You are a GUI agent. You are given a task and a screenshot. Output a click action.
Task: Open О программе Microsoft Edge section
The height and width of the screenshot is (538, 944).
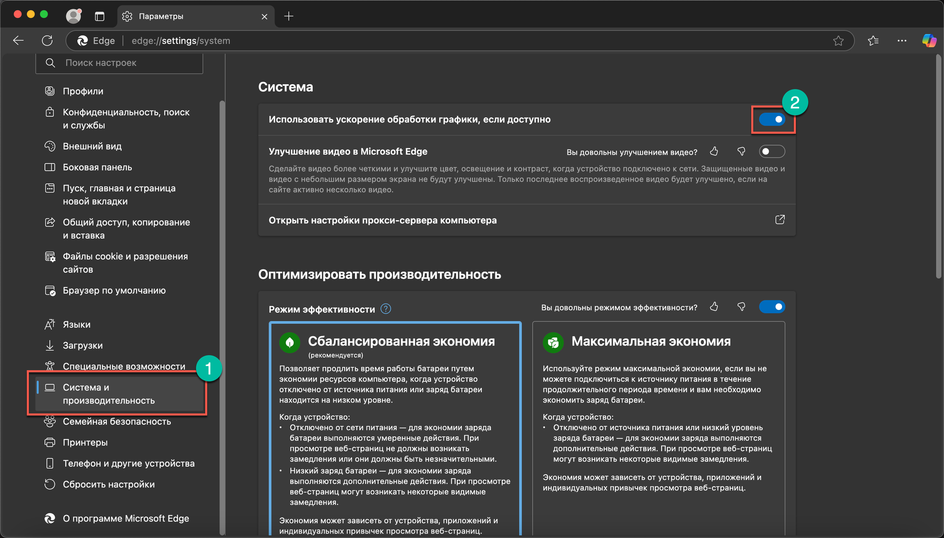tap(125, 518)
